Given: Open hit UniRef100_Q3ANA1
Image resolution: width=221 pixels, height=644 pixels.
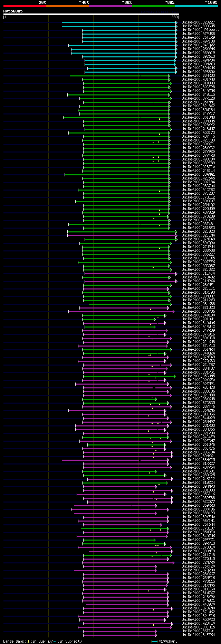Looking at the screenshot, I should click(x=198, y=174).
